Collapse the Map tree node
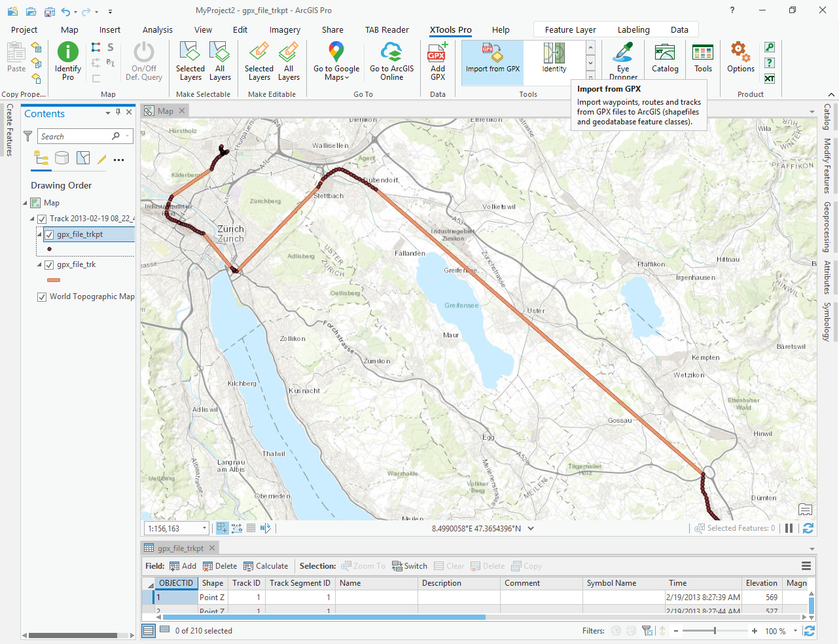This screenshot has height=644, width=839. pyautogui.click(x=26, y=204)
